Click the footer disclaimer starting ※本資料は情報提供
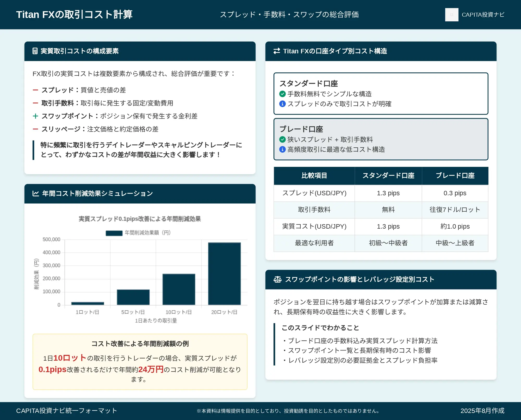This screenshot has width=521, height=420. [x=288, y=411]
